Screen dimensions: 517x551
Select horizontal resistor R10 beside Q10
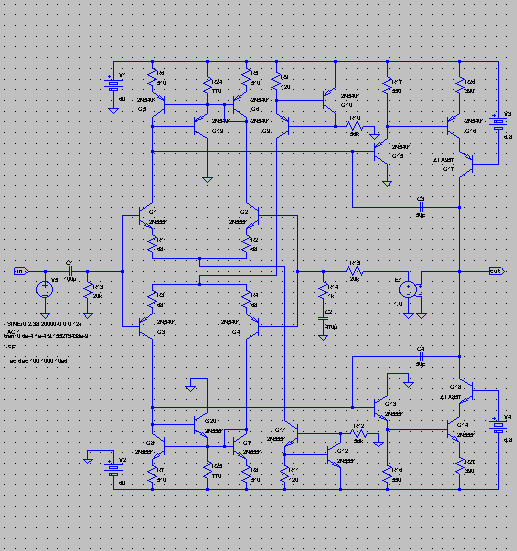point(354,127)
